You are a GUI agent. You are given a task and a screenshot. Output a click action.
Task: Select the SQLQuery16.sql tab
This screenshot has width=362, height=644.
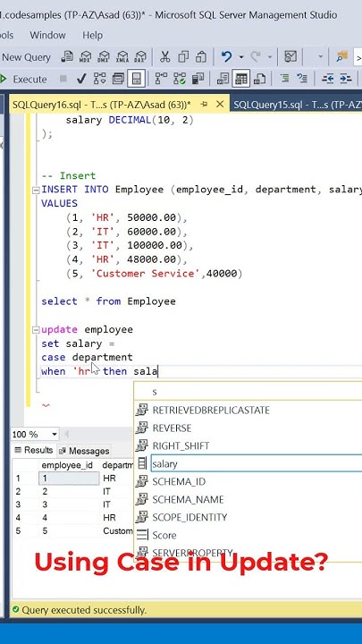pyautogui.click(x=102, y=105)
